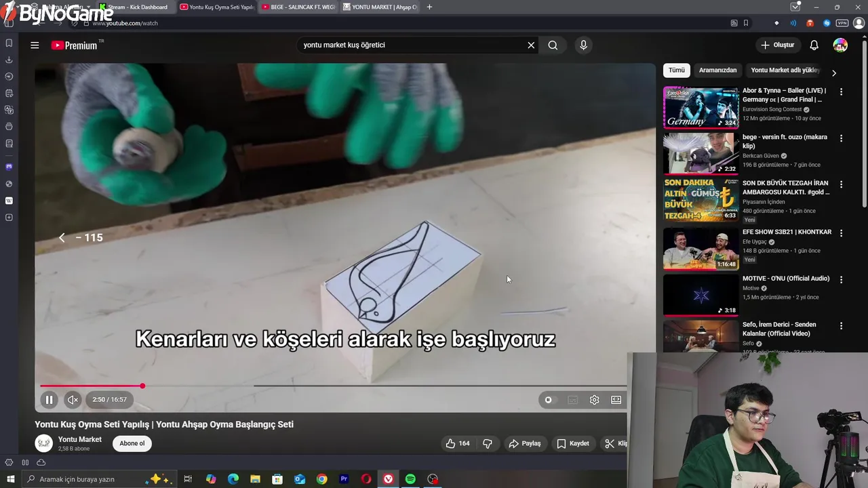Image resolution: width=868 pixels, height=488 pixels.
Task: Open the Translate panel in the sidebar
Action: coord(9,110)
